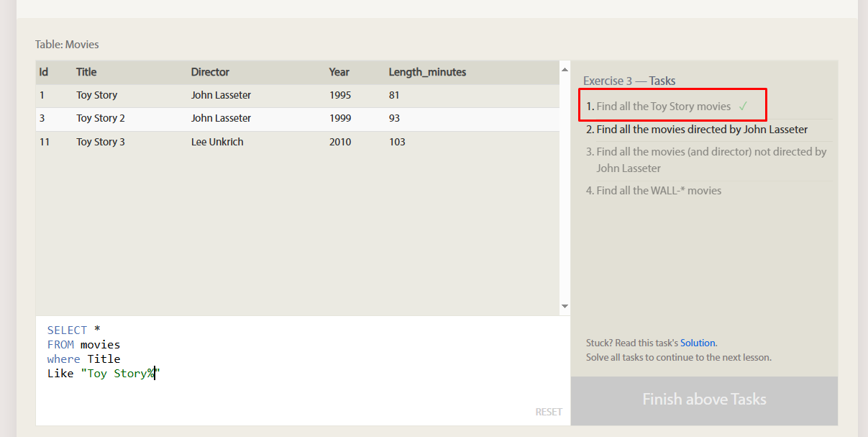Click inside the SQL query text editor
The width and height of the screenshot is (868, 437).
(x=303, y=370)
